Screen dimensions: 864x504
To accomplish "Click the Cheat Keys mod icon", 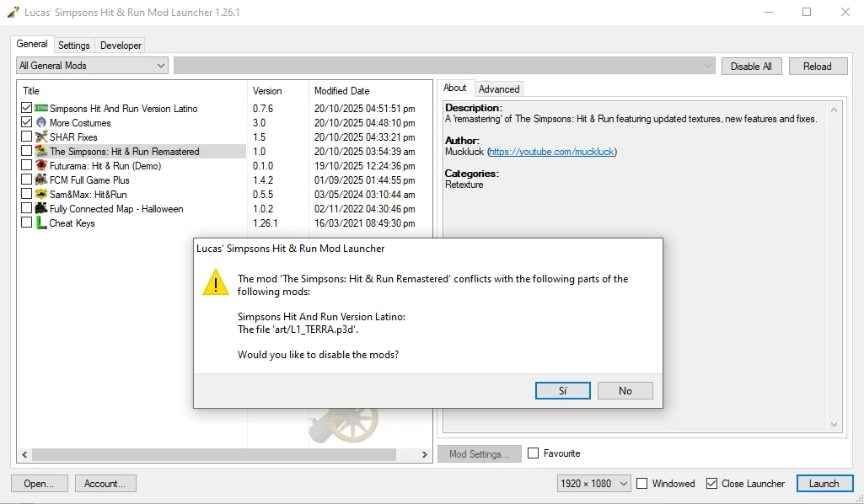I will click(x=41, y=223).
